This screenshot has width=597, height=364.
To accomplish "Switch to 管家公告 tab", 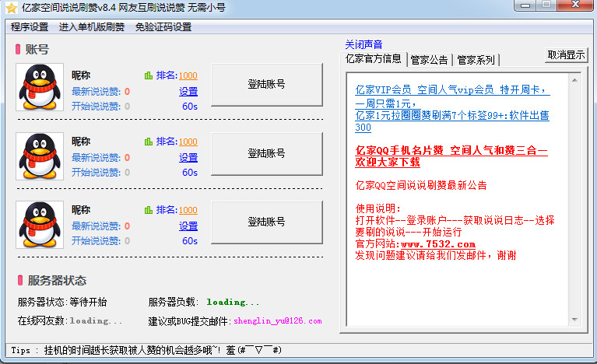I will click(x=429, y=60).
